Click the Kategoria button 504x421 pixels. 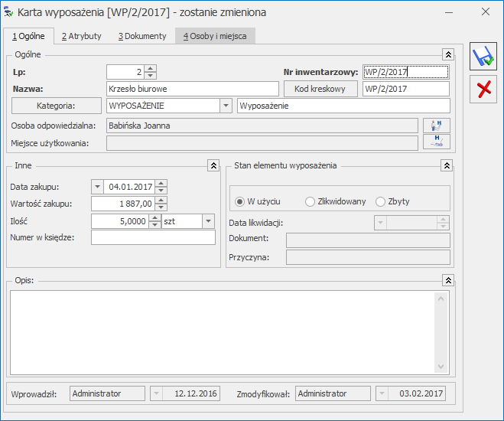[x=57, y=106]
